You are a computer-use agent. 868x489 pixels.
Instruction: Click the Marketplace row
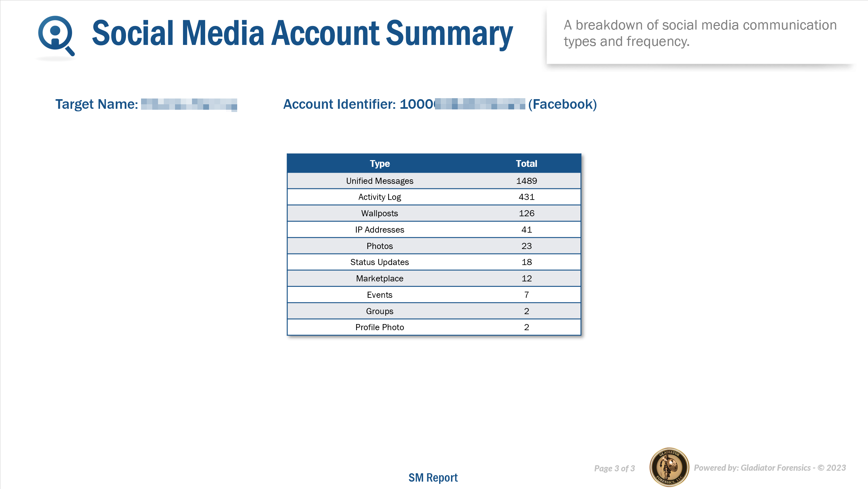click(380, 279)
